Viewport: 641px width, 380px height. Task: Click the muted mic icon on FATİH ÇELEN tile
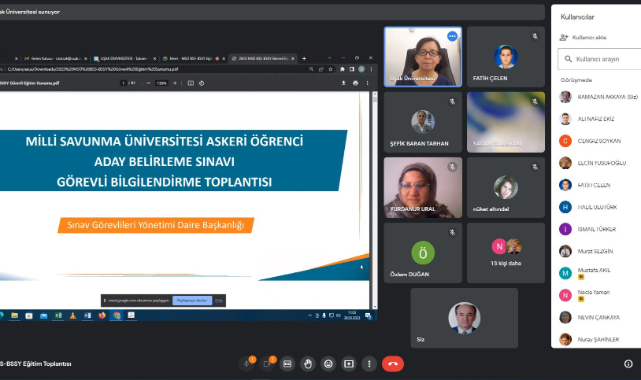(x=535, y=36)
